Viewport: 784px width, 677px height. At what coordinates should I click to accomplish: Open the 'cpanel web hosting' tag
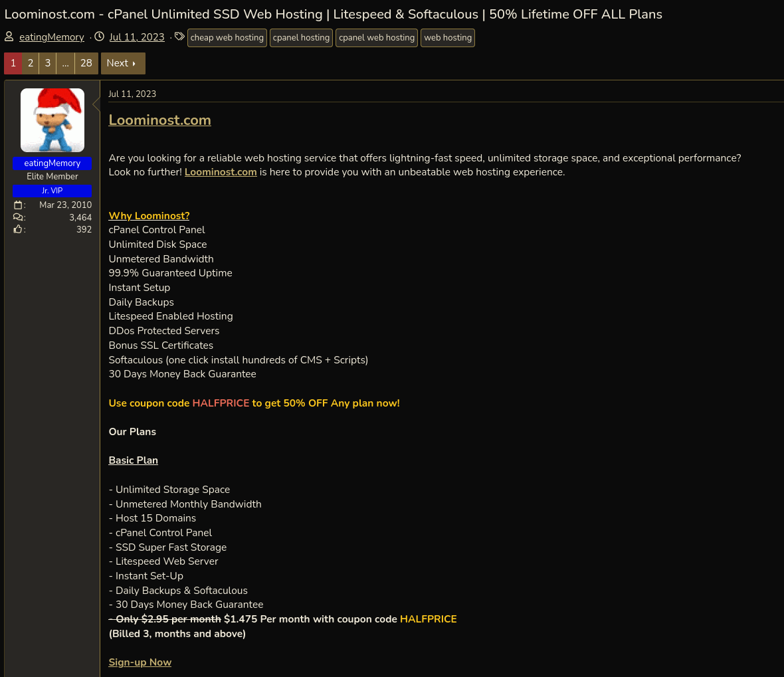click(377, 37)
